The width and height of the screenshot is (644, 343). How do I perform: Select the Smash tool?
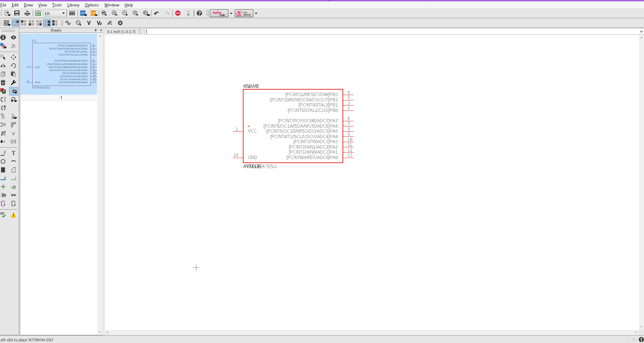pos(3,125)
